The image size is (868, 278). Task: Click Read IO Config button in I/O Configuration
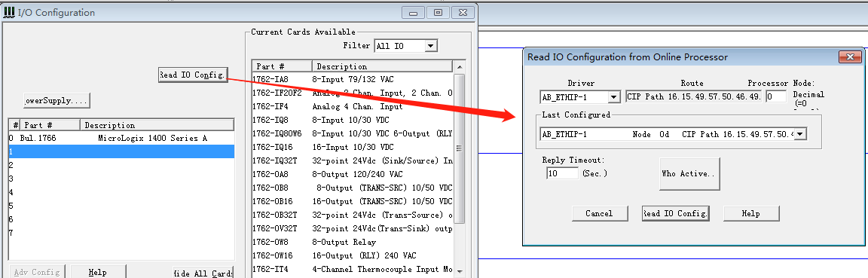[193, 75]
